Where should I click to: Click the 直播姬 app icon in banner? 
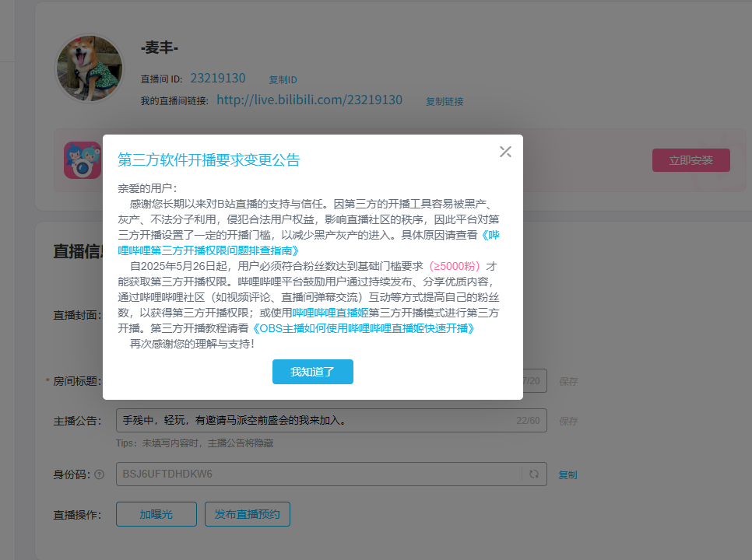pos(83,160)
